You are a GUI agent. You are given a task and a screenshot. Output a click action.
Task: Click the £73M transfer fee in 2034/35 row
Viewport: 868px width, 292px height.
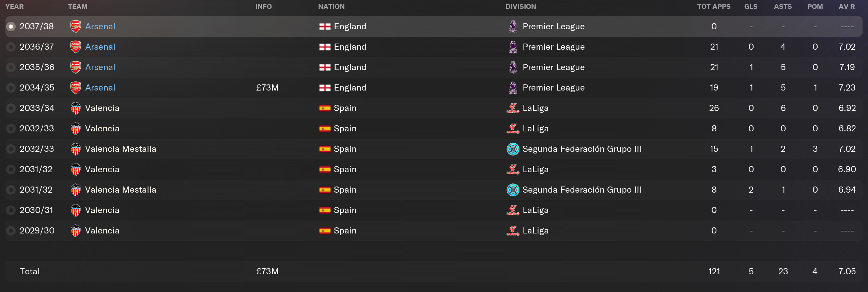tap(267, 88)
